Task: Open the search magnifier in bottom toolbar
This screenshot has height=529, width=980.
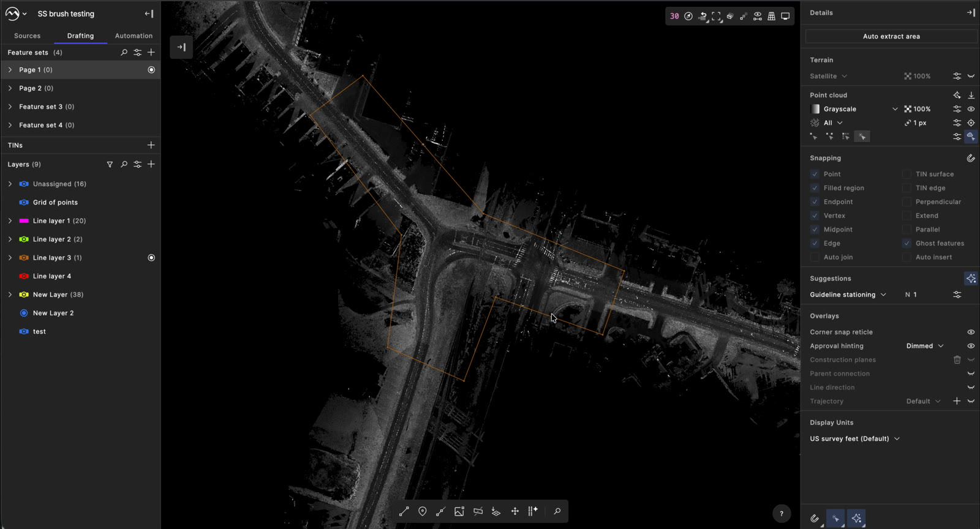Action: pos(557,511)
